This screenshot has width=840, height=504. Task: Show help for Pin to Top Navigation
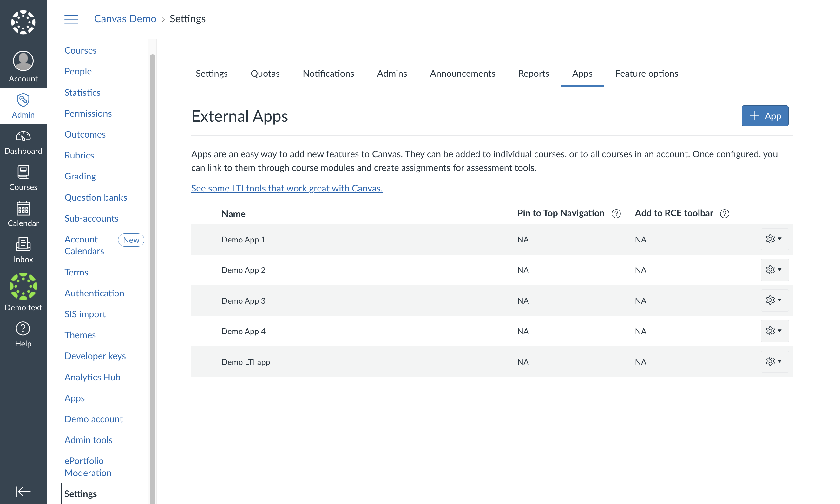(616, 214)
